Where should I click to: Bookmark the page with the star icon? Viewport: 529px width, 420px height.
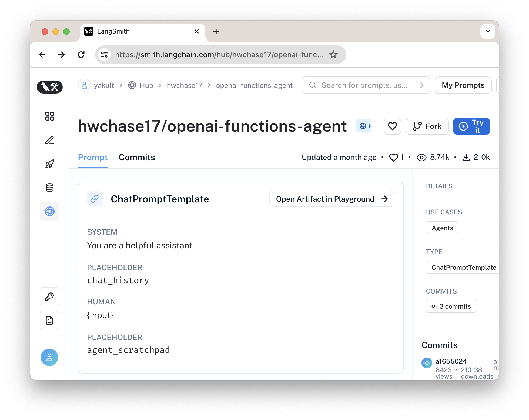333,55
